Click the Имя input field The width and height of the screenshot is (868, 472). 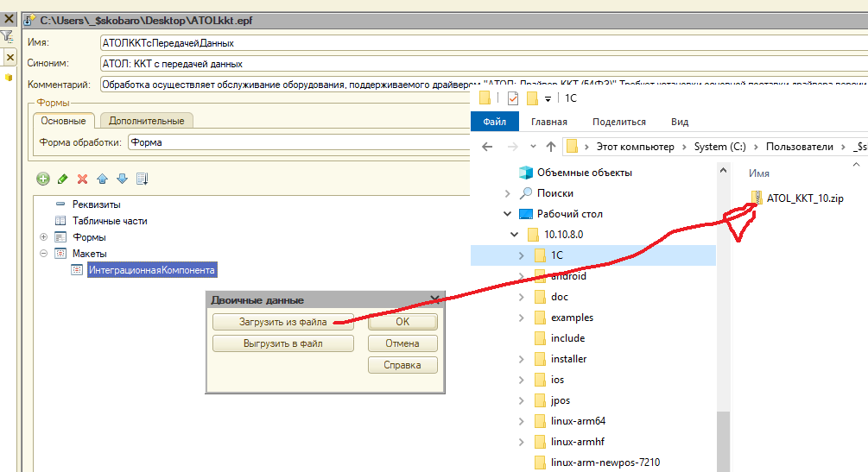(x=484, y=42)
